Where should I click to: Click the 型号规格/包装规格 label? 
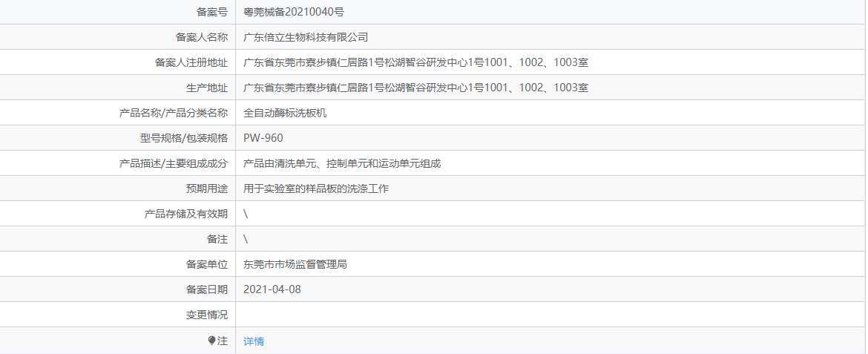click(x=184, y=138)
